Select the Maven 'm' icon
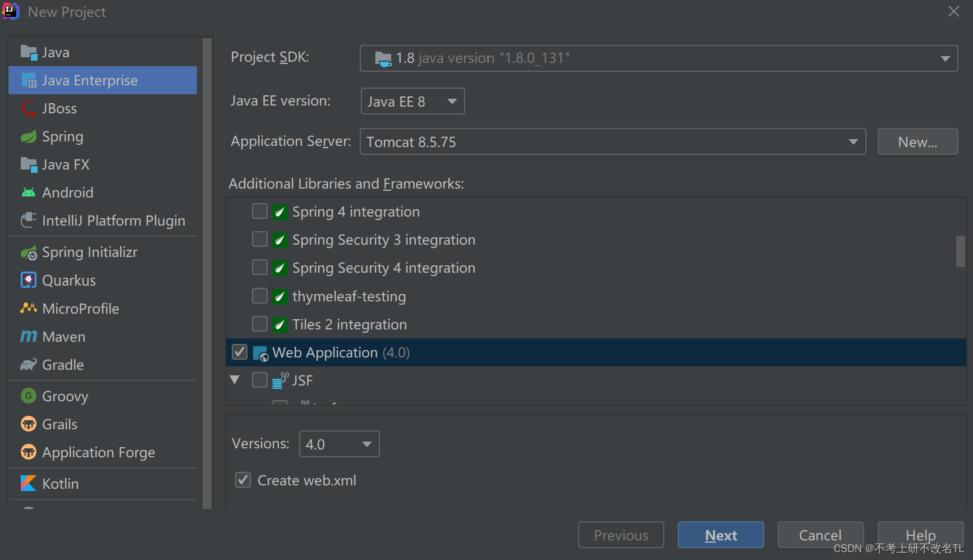Image resolution: width=973 pixels, height=560 pixels. tap(29, 337)
